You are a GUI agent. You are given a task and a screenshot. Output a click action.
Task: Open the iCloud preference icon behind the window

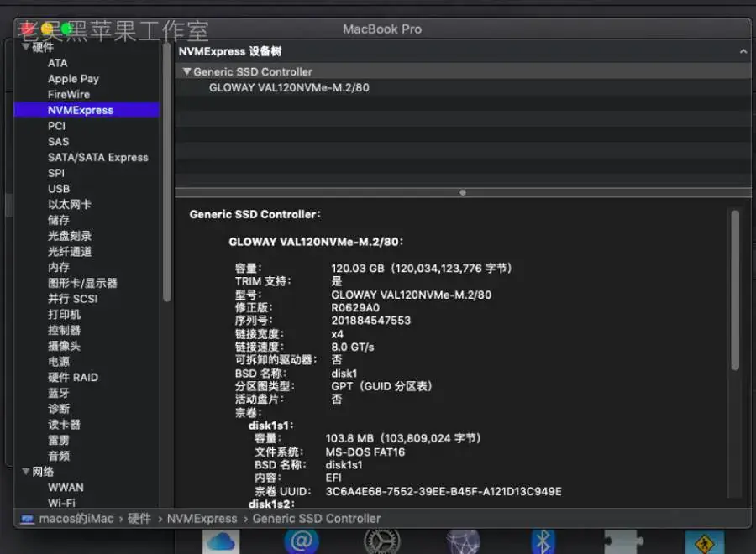click(221, 542)
